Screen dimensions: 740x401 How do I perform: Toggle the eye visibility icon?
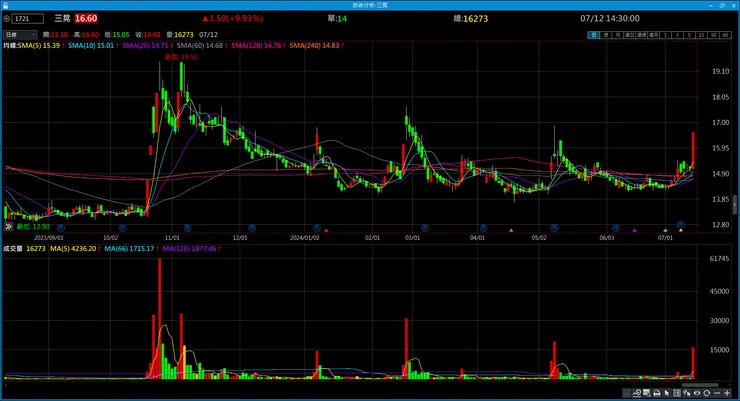(697, 393)
